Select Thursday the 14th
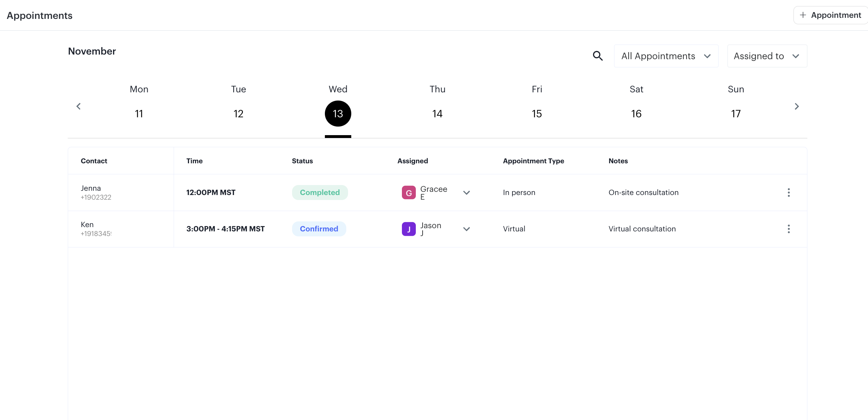Viewport: 868px width, 420px height. pos(437,113)
